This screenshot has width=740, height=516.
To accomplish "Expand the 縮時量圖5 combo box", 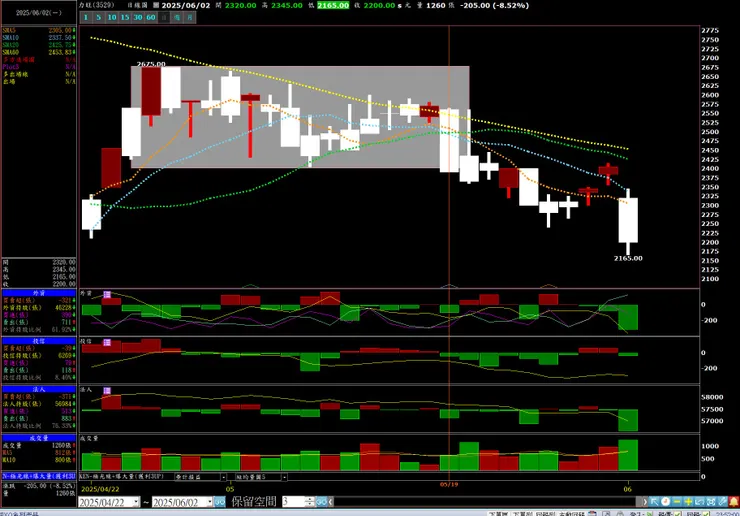I will click(x=284, y=477).
